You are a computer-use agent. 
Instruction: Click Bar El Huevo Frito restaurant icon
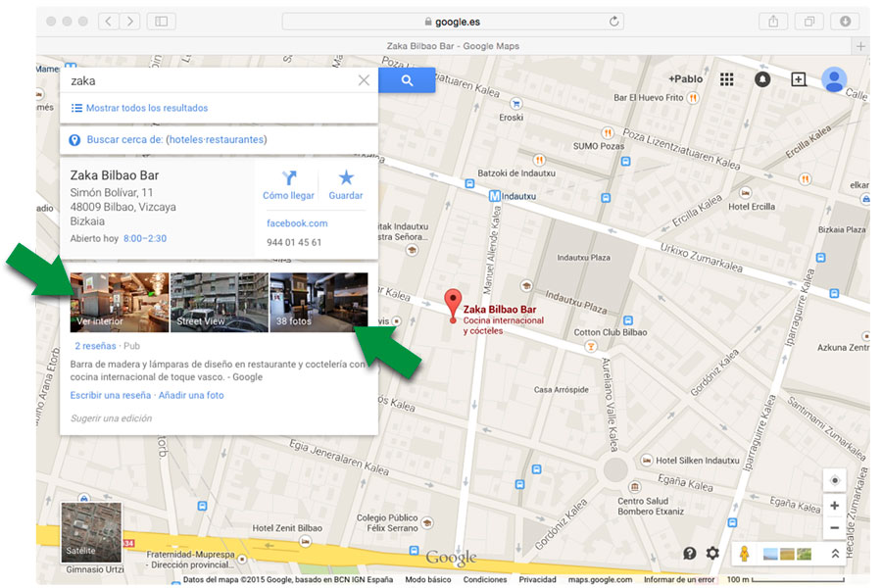coord(693,97)
